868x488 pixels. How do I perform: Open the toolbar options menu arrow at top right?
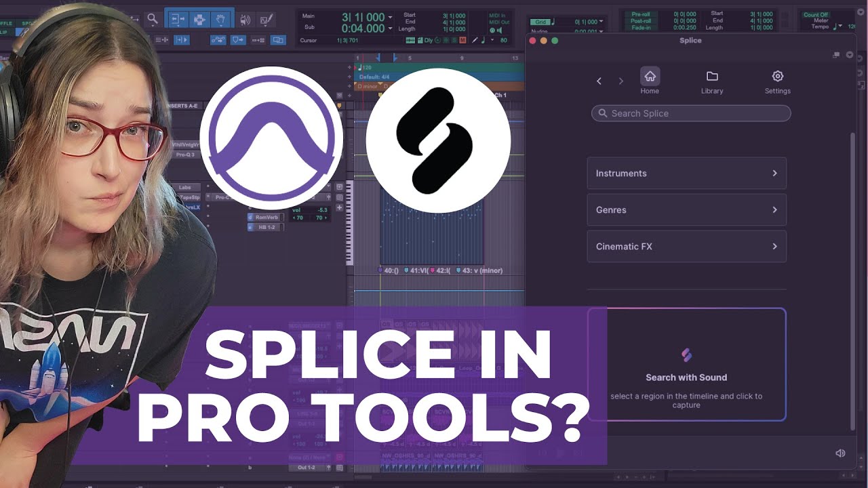[x=861, y=13]
